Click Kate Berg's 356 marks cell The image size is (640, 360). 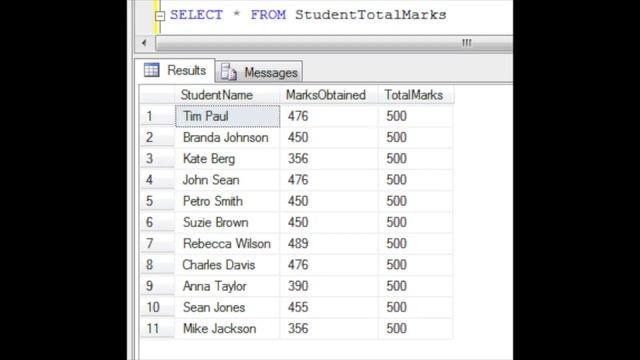pyautogui.click(x=329, y=159)
